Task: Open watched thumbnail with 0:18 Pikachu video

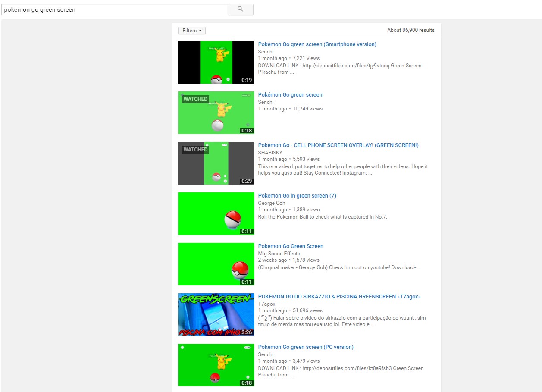Action: click(216, 113)
